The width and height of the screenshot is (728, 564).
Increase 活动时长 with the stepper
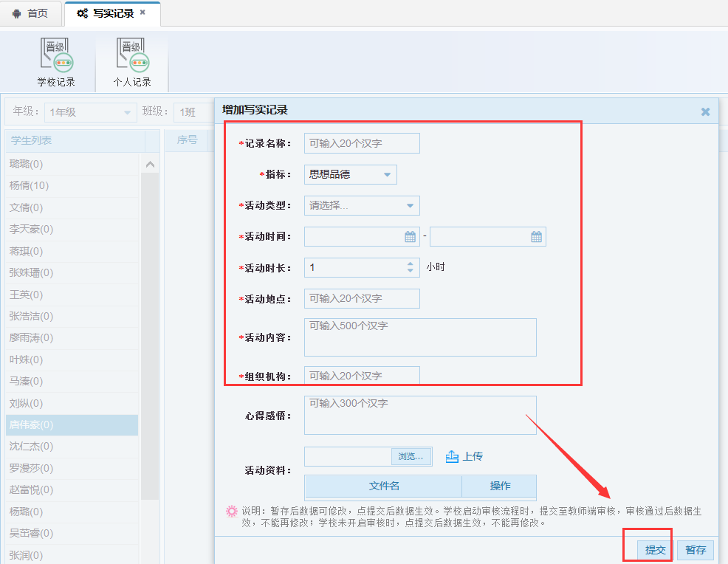411,264
